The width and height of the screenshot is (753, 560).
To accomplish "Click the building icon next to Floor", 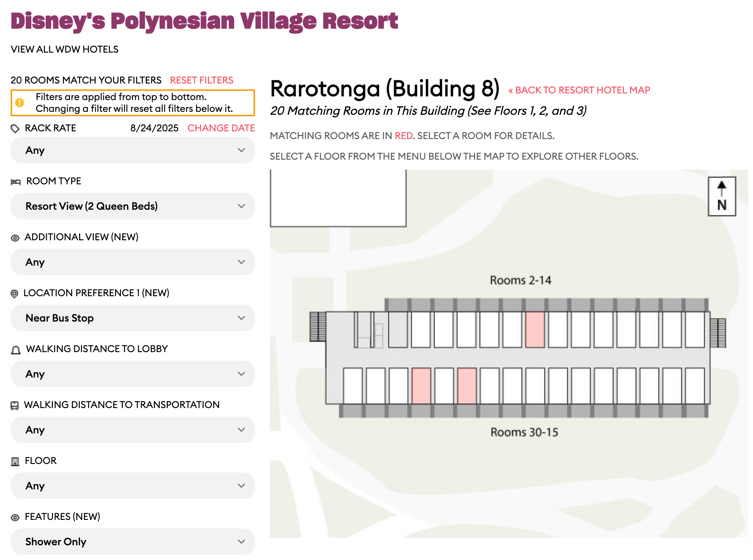I will coord(15,461).
